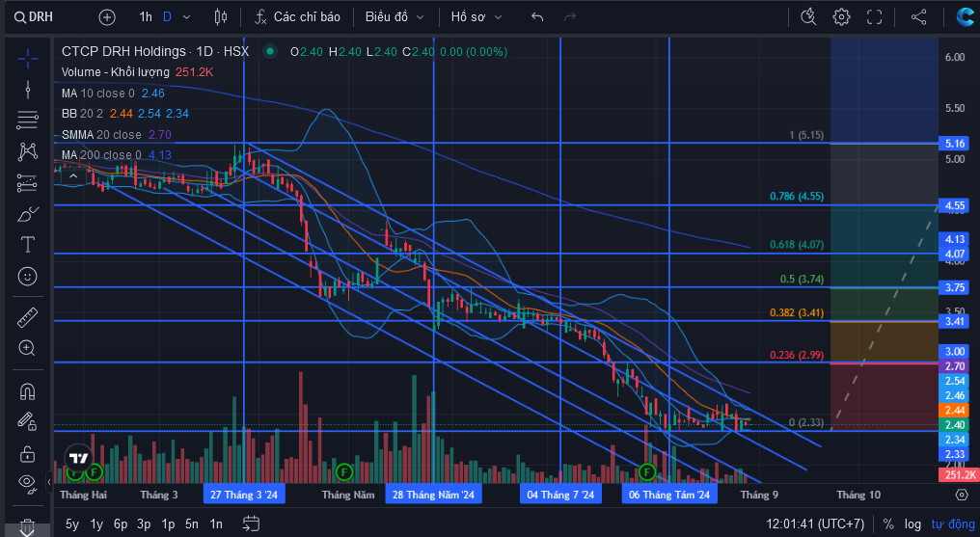Click the 06 Tháng Tám '24 date marker

tap(669, 495)
